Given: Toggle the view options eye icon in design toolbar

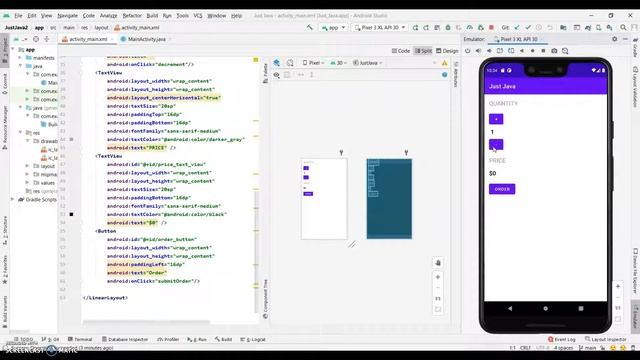Looking at the screenshot, I should tap(277, 75).
